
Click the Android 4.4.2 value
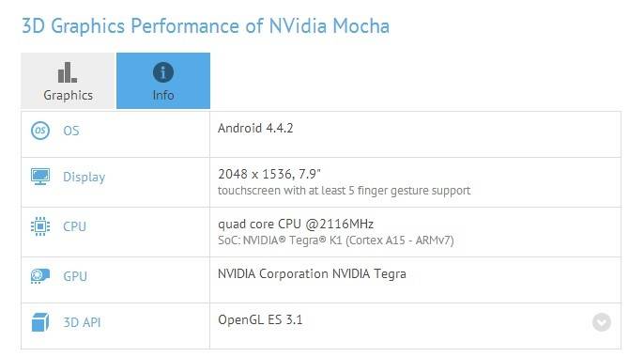tap(255, 128)
